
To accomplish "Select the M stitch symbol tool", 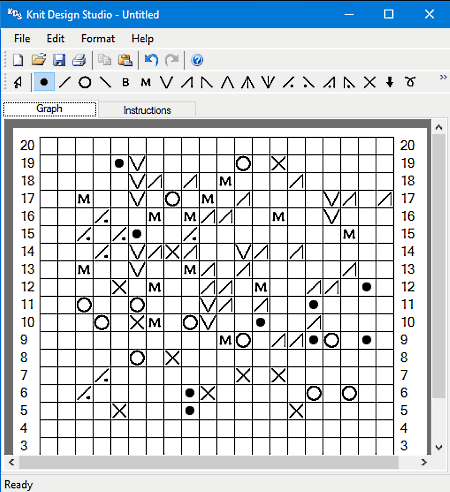I will pyautogui.click(x=146, y=82).
